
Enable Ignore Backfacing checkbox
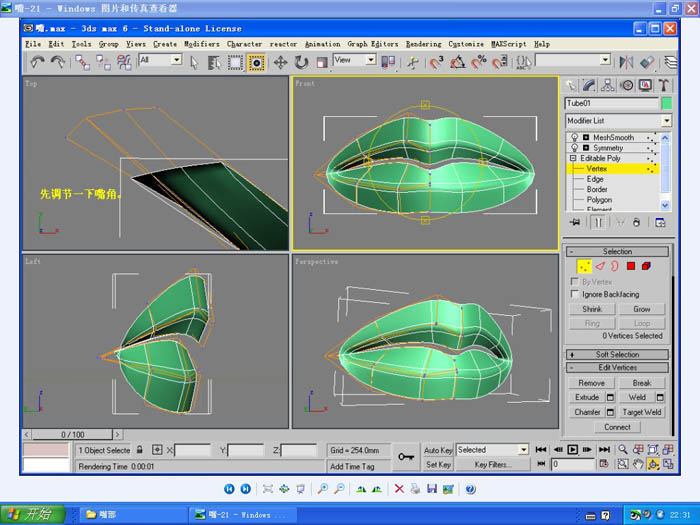[x=574, y=294]
